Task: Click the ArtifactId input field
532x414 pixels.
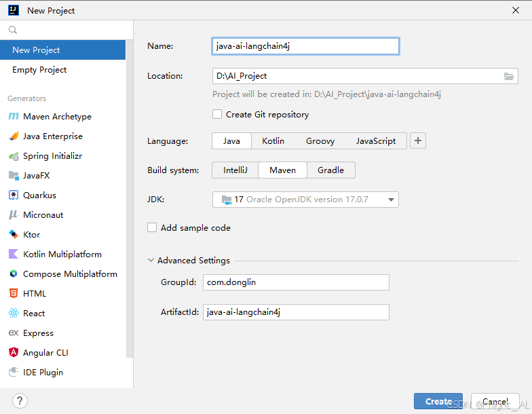Action: point(296,312)
